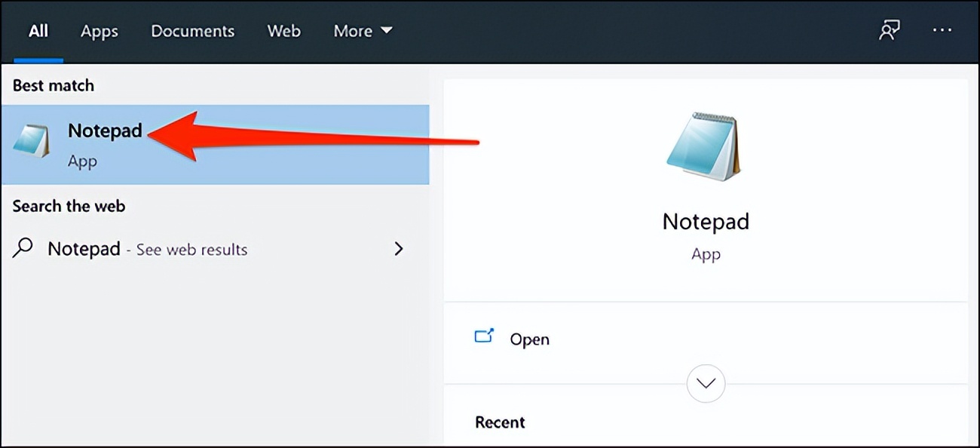Viewport: 980px width, 448px height.
Task: Open the Notepad best match result
Action: [215, 145]
